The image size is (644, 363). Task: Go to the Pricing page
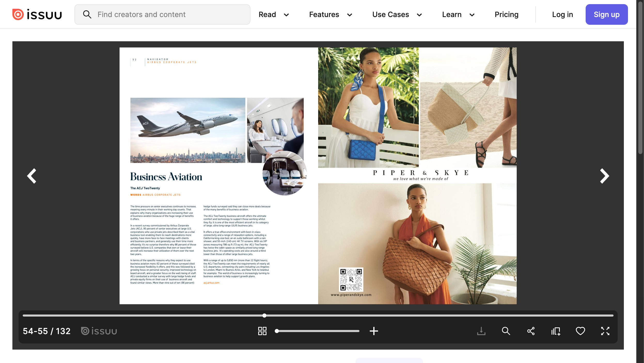[506, 14]
